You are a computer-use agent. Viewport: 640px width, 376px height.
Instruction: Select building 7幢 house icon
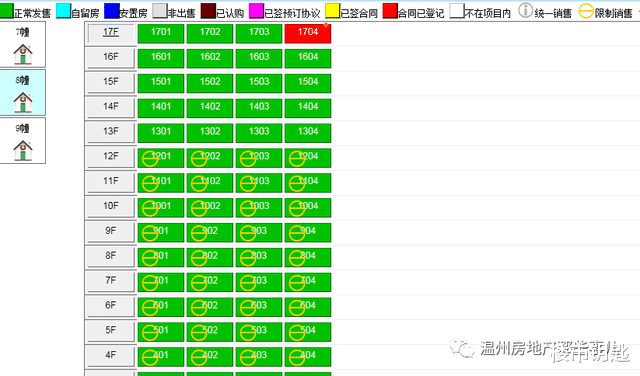(x=23, y=54)
